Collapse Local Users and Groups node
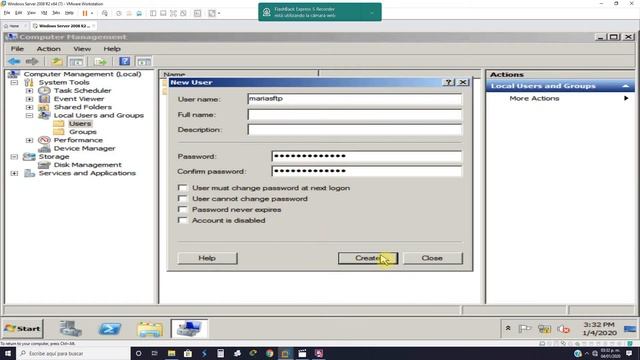 29,116
